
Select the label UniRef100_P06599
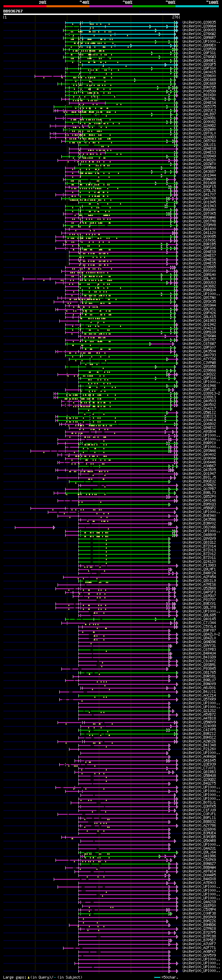click(x=199, y=91)
